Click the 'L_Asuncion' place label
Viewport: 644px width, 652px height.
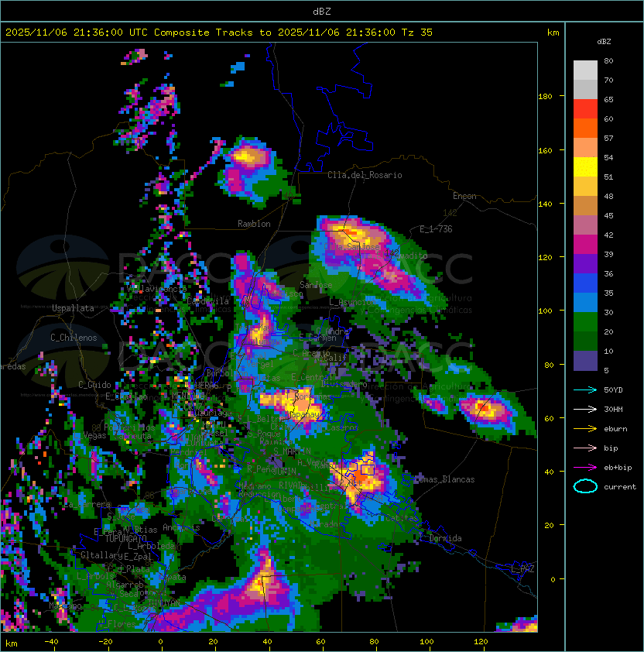351,302
